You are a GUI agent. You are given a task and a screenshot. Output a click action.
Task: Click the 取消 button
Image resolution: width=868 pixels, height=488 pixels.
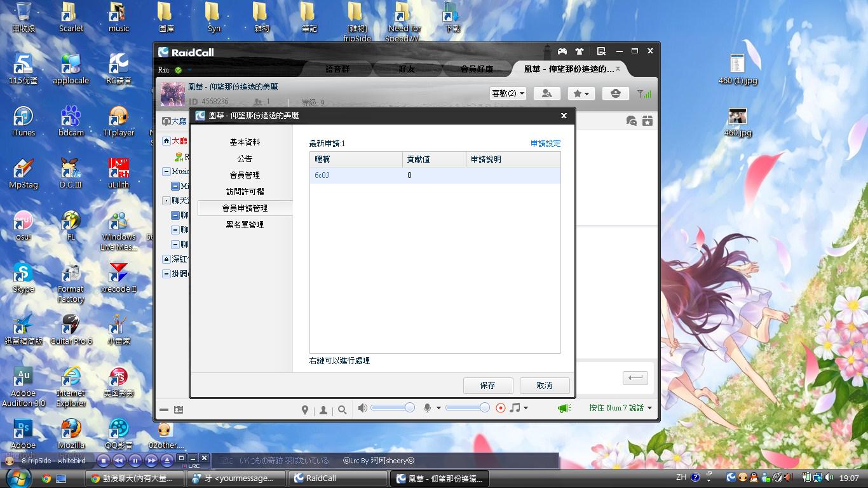click(545, 385)
